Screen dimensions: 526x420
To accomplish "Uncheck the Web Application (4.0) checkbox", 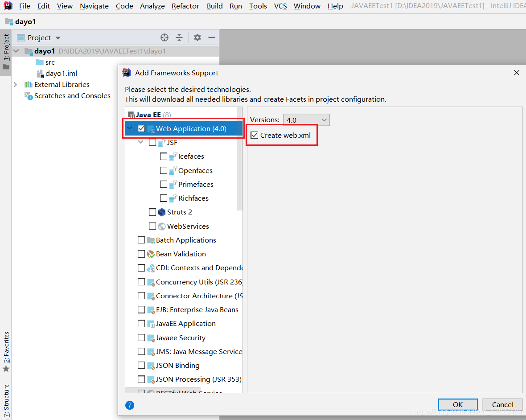I will tap(141, 128).
